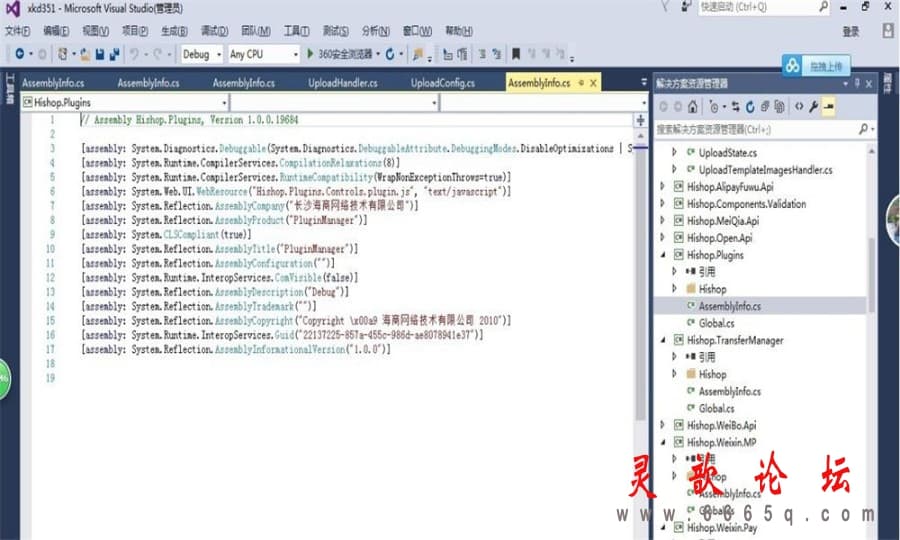
Task: Click the New Project toolbar icon
Action: pos(63,54)
